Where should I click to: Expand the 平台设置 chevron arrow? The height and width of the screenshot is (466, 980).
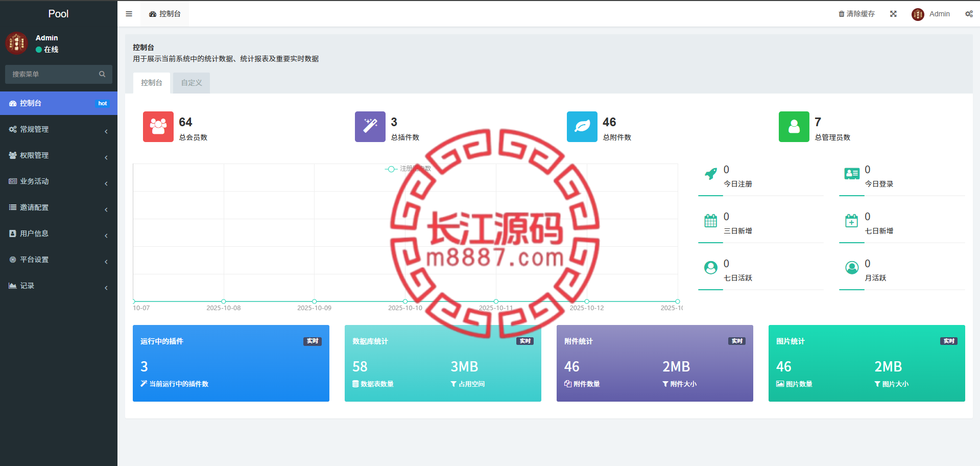pyautogui.click(x=106, y=262)
